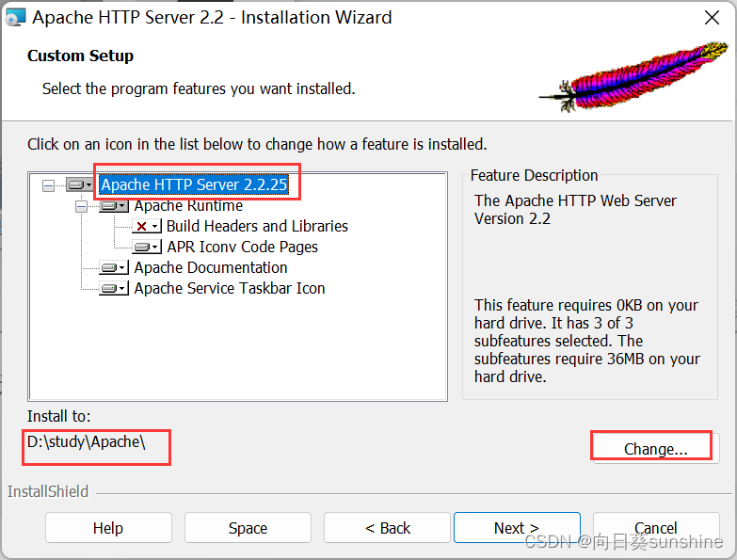Click the Help button

108,528
